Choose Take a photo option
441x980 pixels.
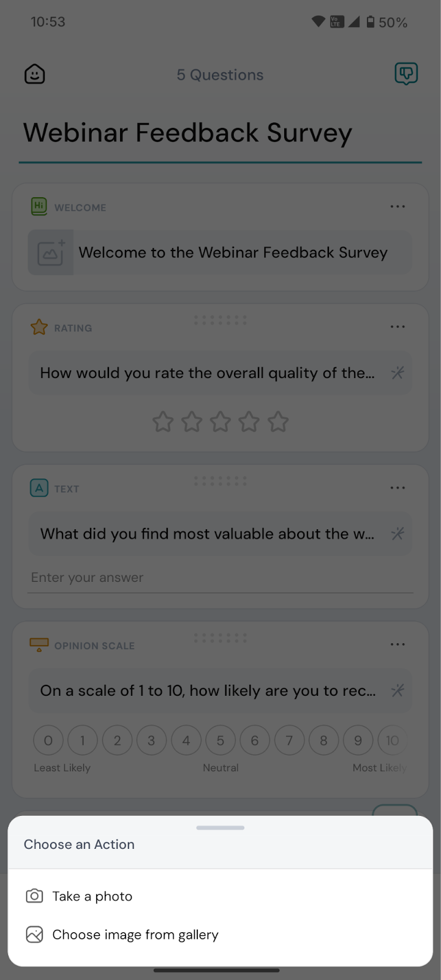pyautogui.click(x=92, y=896)
